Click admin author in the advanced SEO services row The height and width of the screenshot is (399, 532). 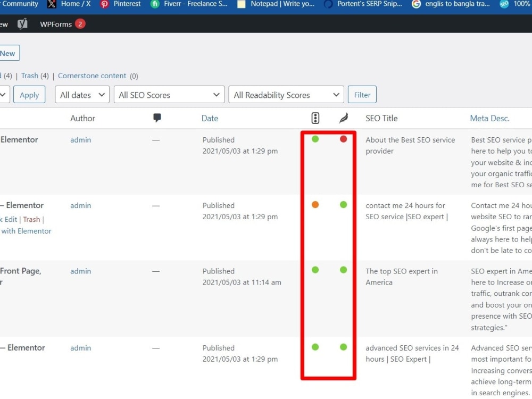click(x=80, y=348)
